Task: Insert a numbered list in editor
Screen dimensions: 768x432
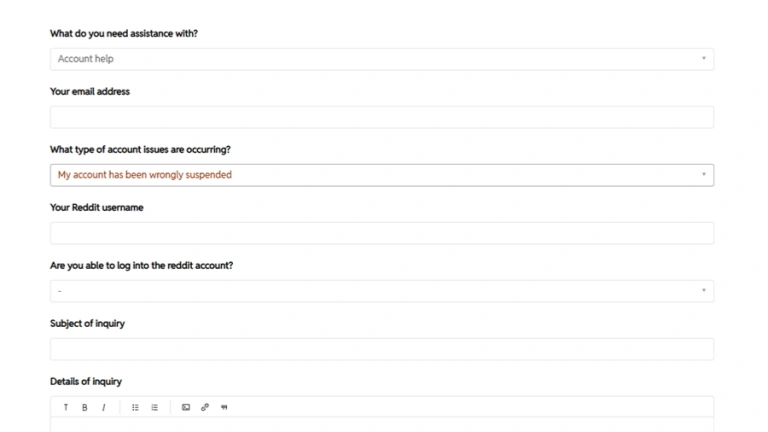Action: 154,407
